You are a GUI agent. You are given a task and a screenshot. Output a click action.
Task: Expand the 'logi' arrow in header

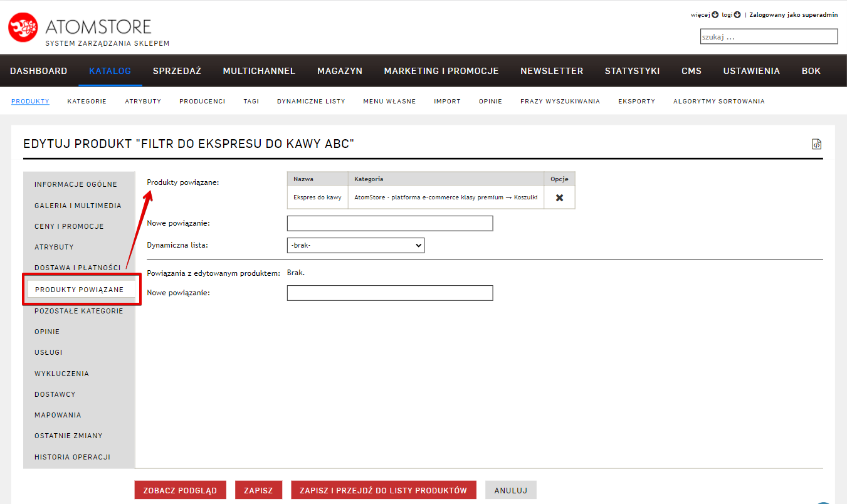click(737, 15)
